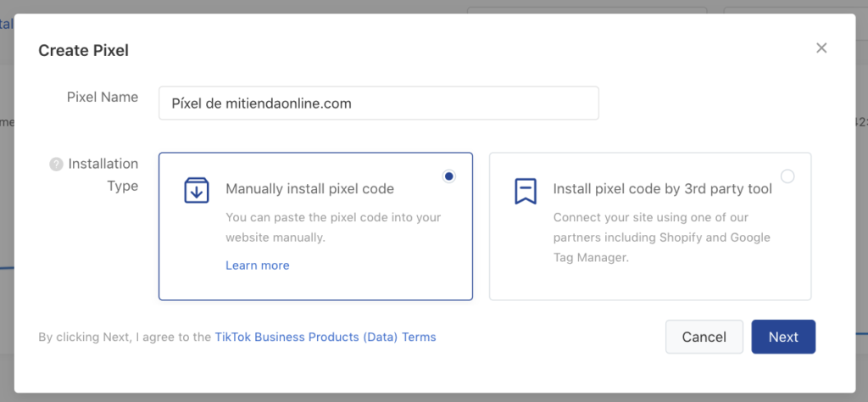Screen dimensions: 868x402
Task: Click the 3rd party bookmark icon
Action: point(526,191)
